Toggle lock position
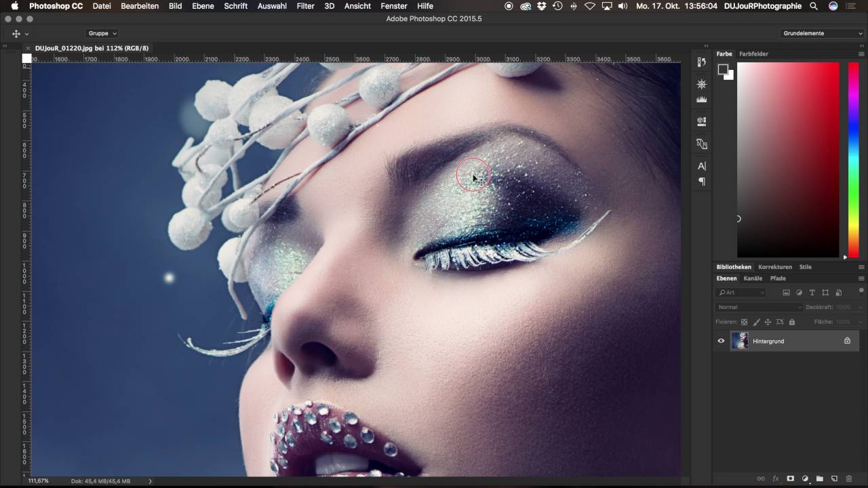868x488 pixels. pos(768,322)
